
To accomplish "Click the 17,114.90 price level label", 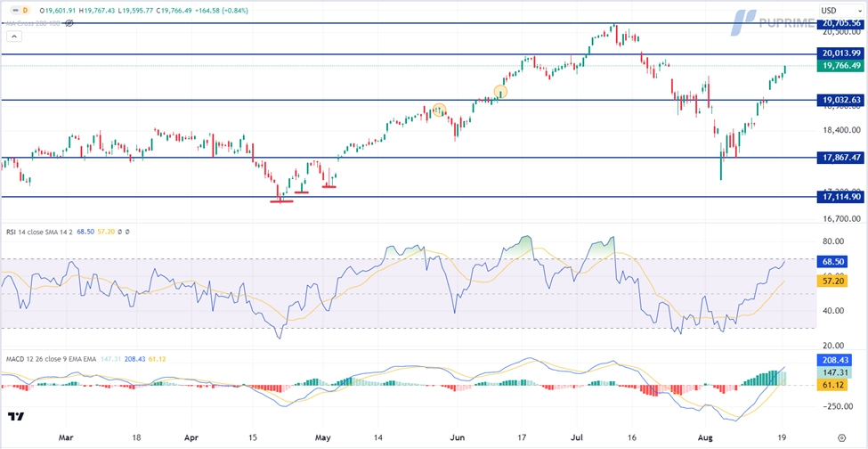I will (841, 197).
